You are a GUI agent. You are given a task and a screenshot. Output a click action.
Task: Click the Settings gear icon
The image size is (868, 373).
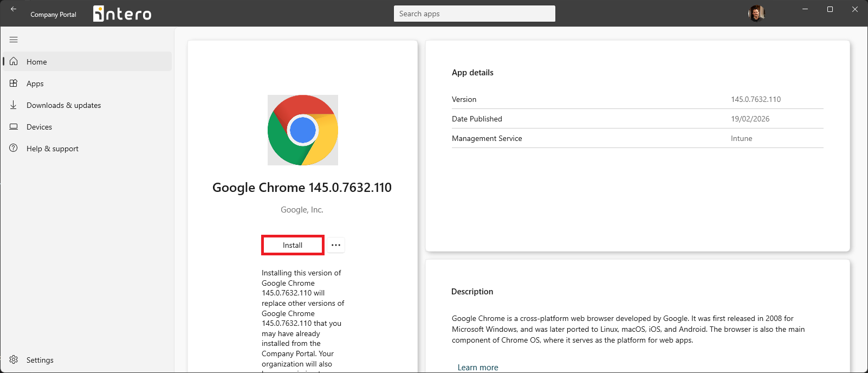pos(14,359)
